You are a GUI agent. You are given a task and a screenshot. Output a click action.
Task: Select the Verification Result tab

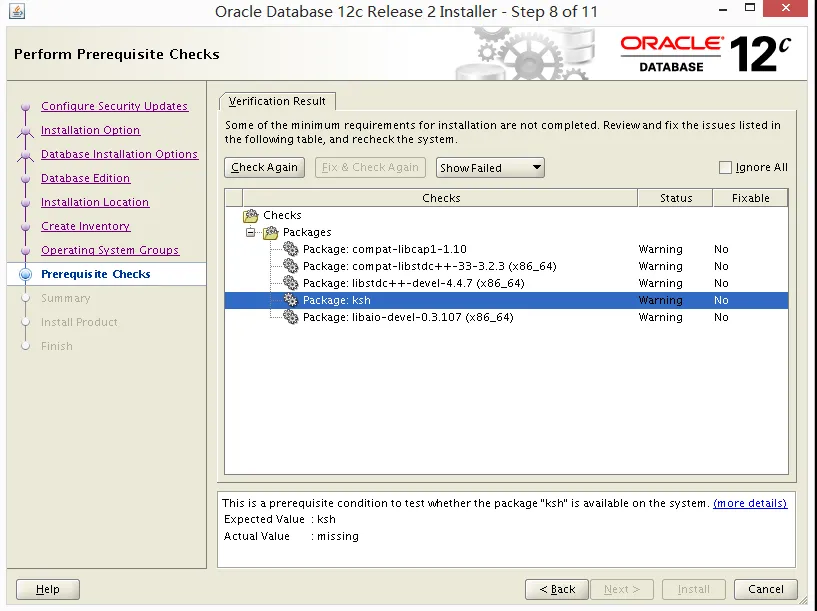coord(277,101)
